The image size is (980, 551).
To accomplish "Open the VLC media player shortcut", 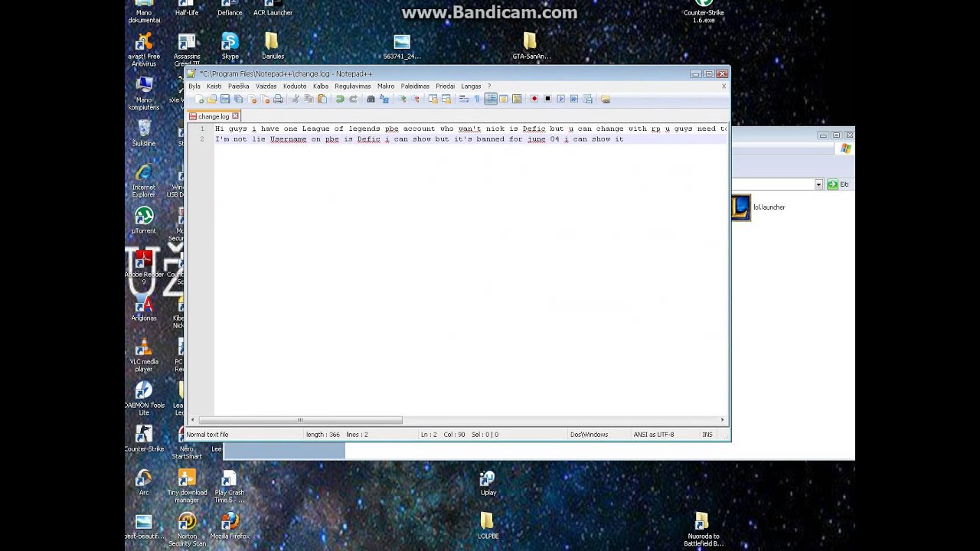I will point(144,355).
